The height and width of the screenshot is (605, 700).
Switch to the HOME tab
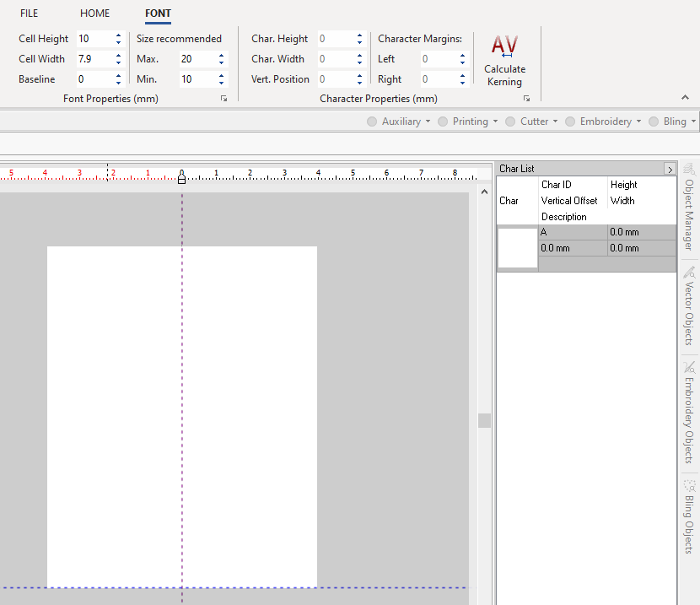click(94, 14)
